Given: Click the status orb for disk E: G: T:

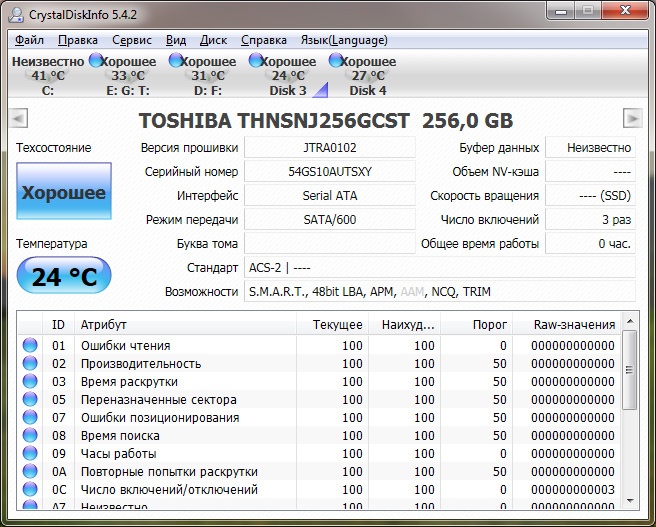Looking at the screenshot, I should pos(96,60).
